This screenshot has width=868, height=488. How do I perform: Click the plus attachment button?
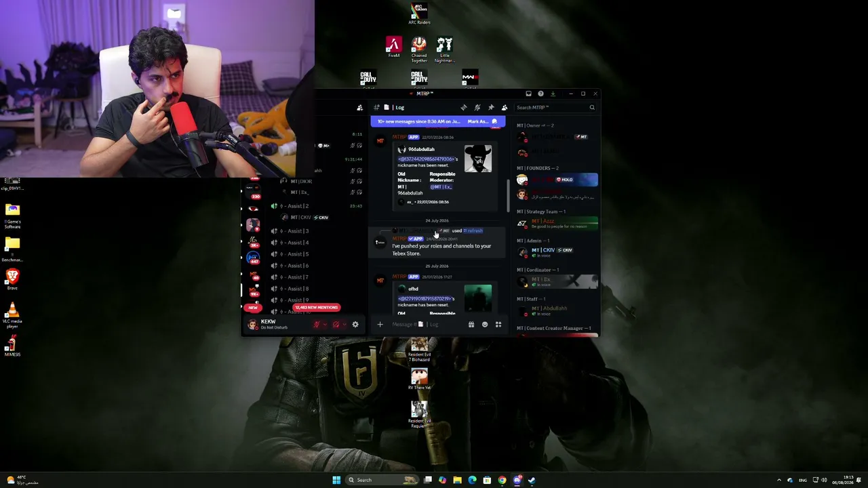pos(380,324)
